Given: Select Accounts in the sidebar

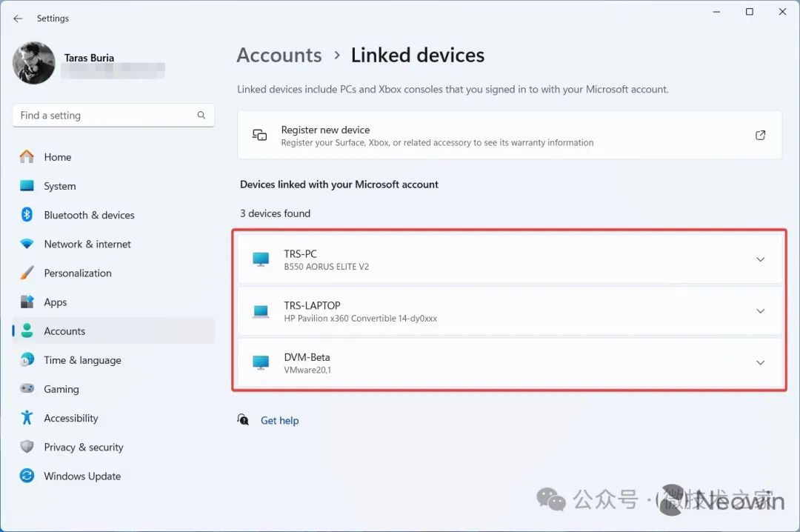Looking at the screenshot, I should [113, 331].
